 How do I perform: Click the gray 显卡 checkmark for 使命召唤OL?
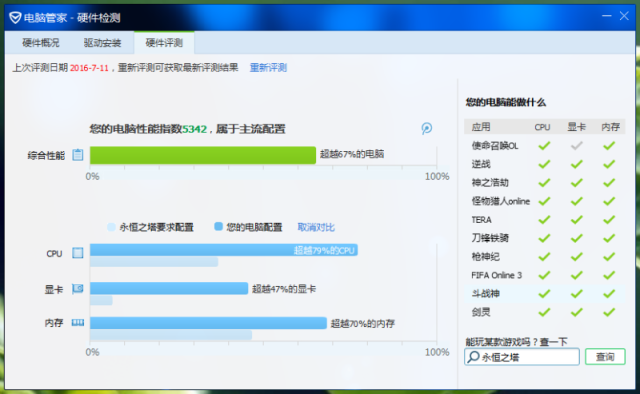pyautogui.click(x=576, y=145)
